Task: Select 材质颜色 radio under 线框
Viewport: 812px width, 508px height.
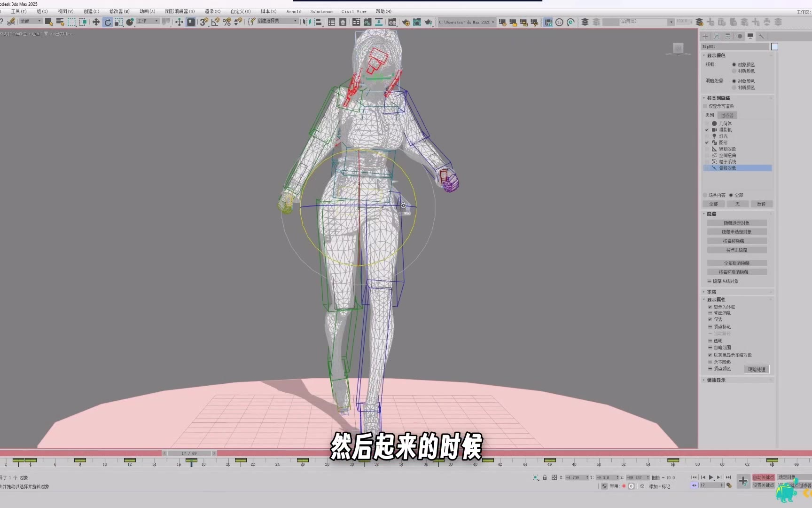Action: (734, 71)
